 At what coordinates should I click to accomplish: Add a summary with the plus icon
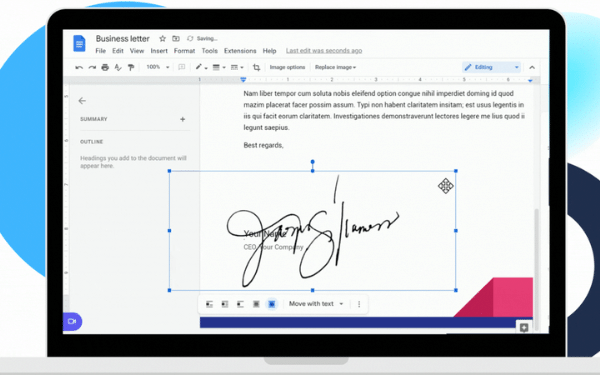(x=183, y=119)
